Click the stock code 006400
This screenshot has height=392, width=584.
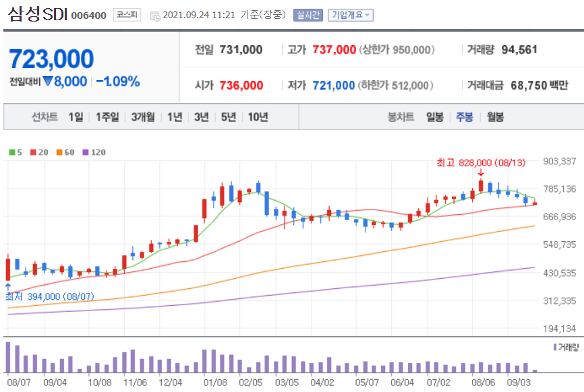(x=88, y=15)
